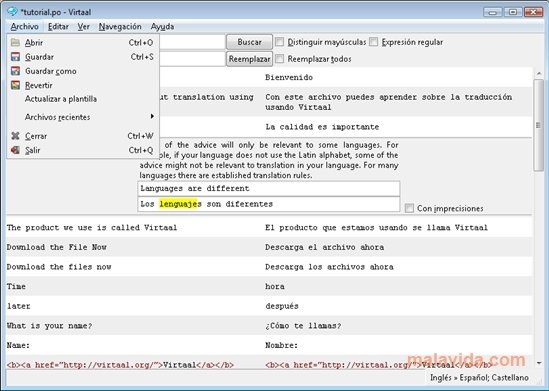Click translation 'Bienvenido'
Screen dimensions: 549x391
pos(289,77)
